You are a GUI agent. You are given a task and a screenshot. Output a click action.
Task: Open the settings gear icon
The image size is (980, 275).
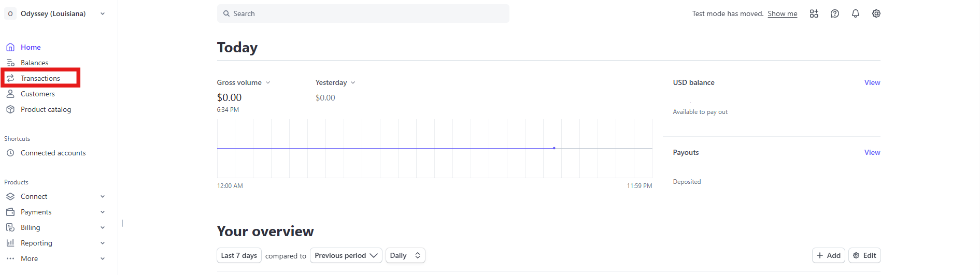[x=876, y=13]
